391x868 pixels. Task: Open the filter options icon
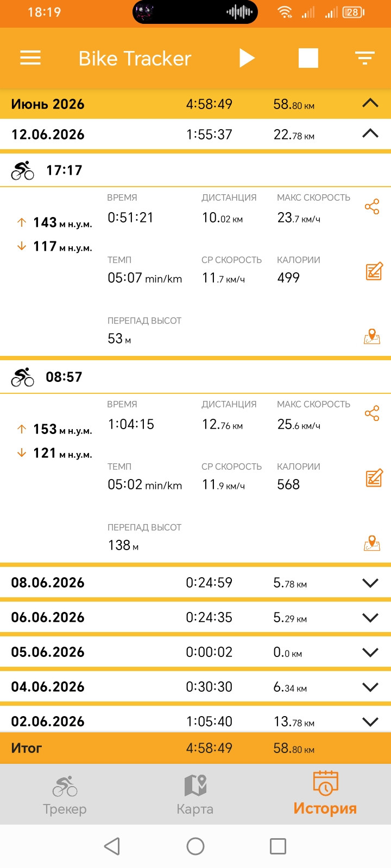click(365, 58)
